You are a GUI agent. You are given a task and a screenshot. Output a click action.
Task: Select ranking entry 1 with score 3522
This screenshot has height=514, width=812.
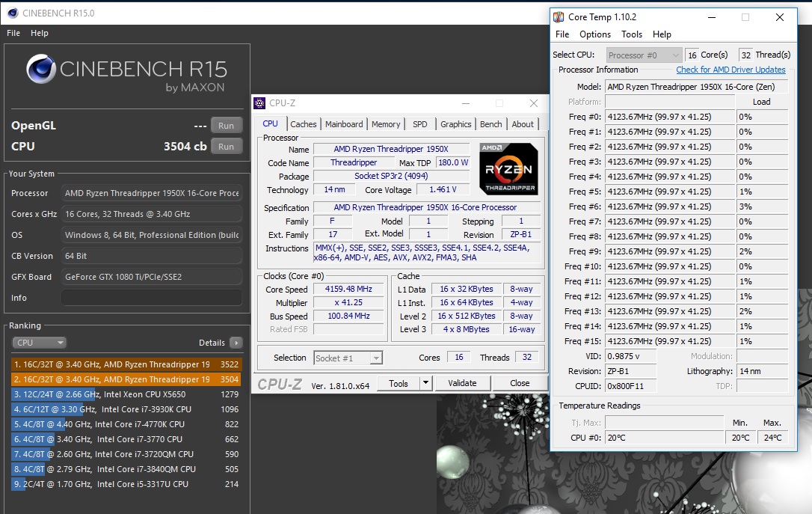point(126,364)
